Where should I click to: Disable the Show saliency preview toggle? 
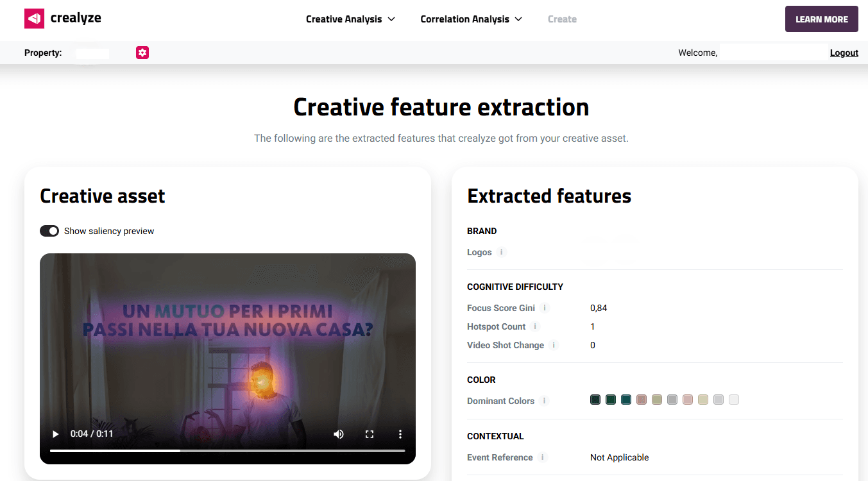49,231
